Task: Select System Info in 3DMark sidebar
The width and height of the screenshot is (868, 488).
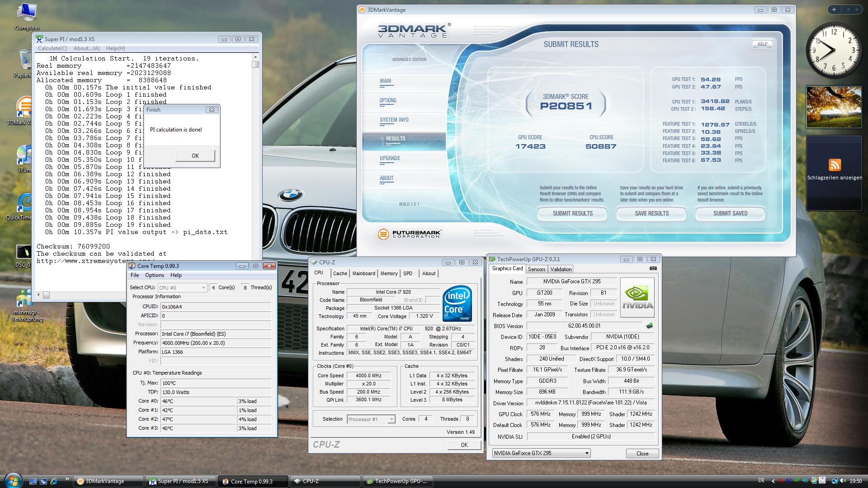Action: (x=394, y=120)
